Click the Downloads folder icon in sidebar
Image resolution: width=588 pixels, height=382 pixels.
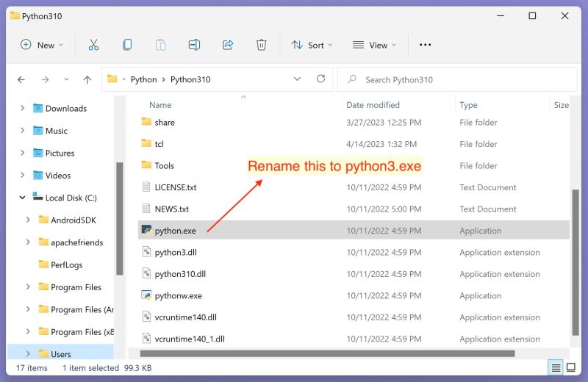tap(38, 108)
